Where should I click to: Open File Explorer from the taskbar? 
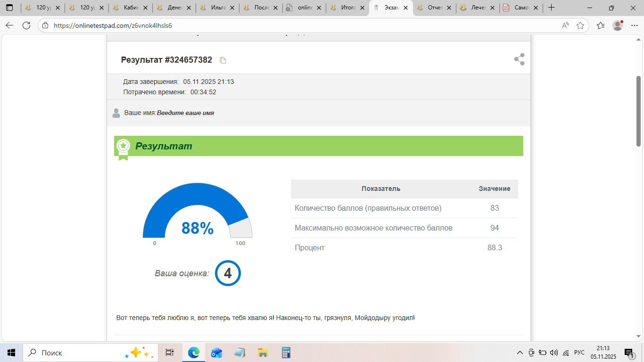tap(263, 353)
